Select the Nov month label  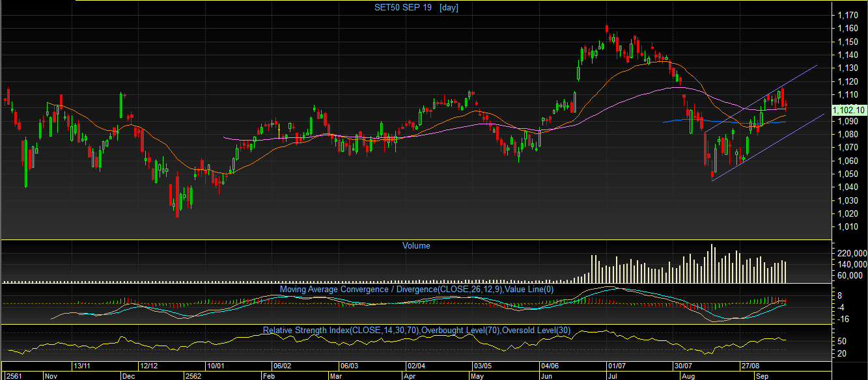[51, 375]
